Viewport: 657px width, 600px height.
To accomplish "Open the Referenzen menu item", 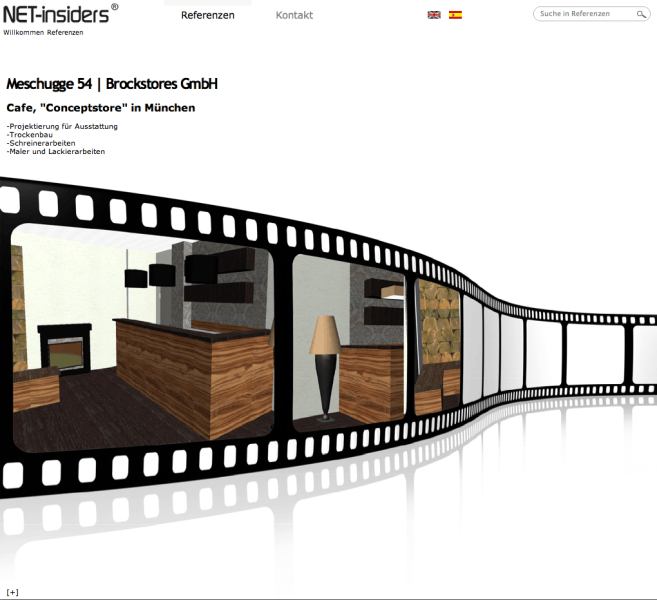I will (x=208, y=16).
